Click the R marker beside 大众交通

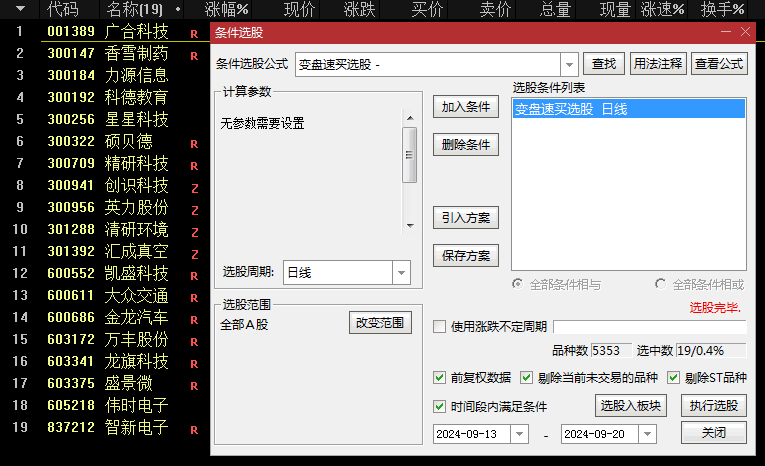(x=194, y=298)
